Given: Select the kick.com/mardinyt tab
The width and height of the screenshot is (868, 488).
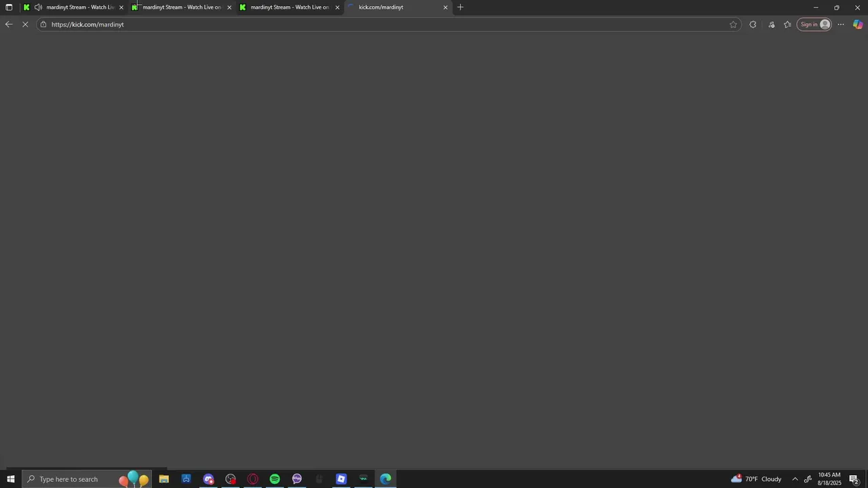Looking at the screenshot, I should [x=399, y=7].
